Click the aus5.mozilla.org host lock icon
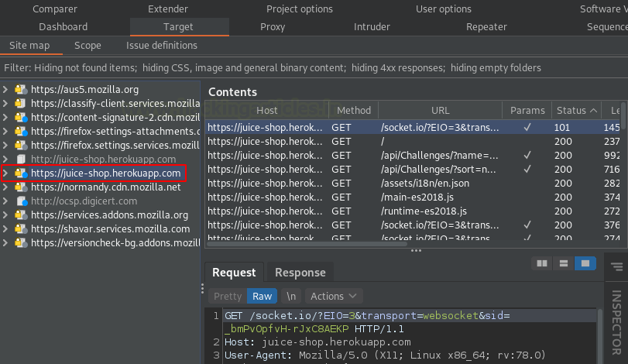Viewport: 628px width, 364px height. tap(20, 90)
